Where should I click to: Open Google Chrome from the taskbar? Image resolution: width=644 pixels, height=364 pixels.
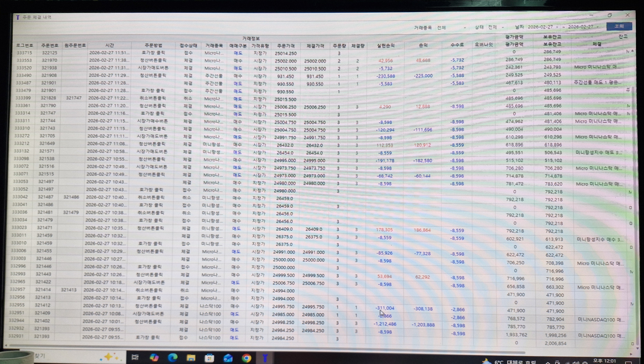246,358
